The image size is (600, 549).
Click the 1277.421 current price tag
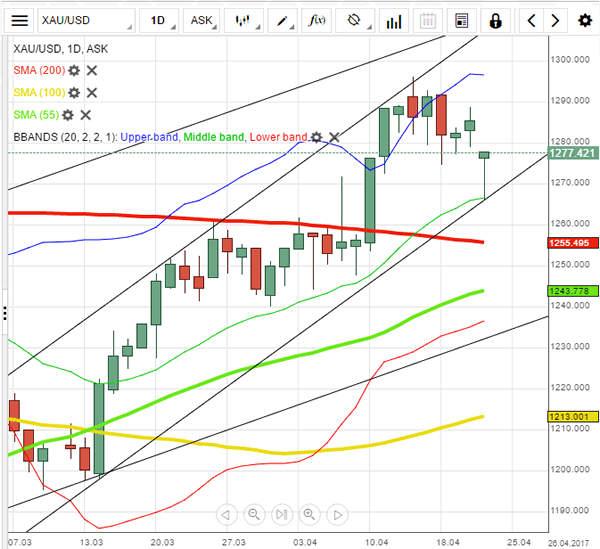pos(572,153)
